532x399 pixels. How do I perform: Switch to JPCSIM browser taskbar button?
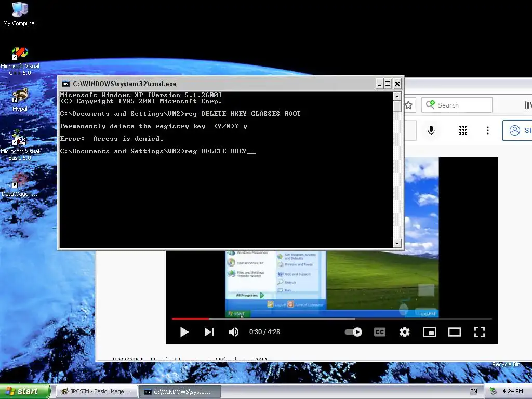[96, 391]
